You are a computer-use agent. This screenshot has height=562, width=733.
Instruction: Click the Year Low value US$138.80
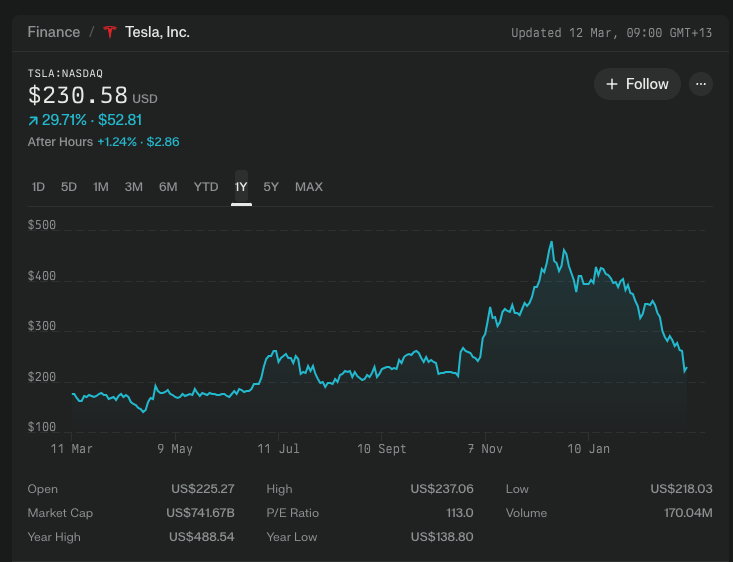tap(442, 537)
